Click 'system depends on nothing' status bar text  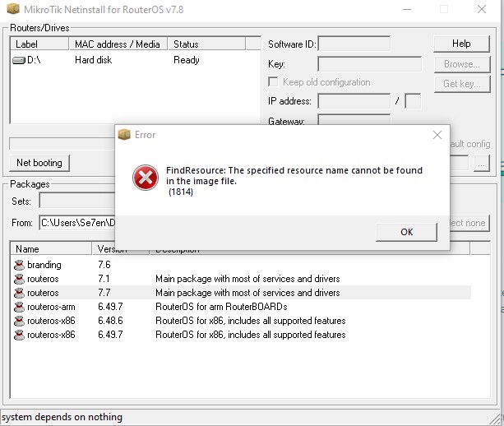(x=62, y=417)
